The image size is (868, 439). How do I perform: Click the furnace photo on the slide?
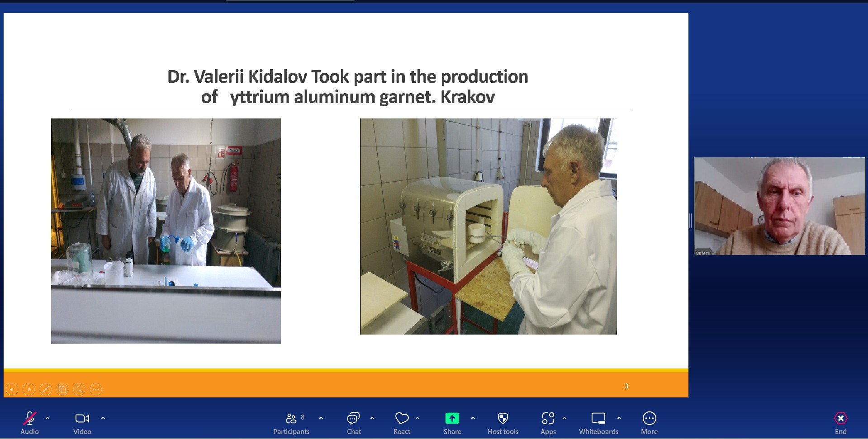(x=489, y=227)
